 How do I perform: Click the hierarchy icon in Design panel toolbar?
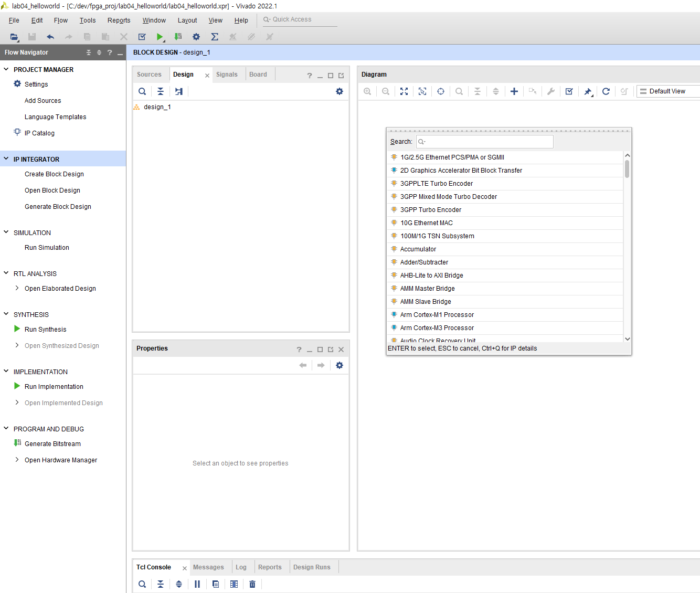click(x=179, y=91)
